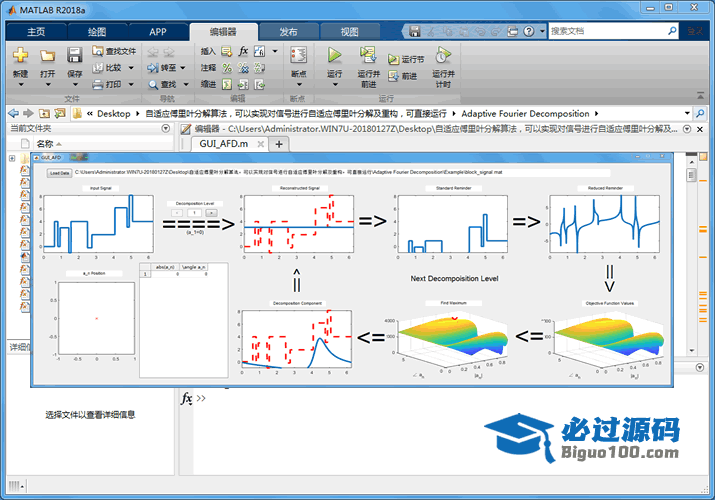Click the command window fx icon
The width and height of the screenshot is (715, 500).
point(187,398)
